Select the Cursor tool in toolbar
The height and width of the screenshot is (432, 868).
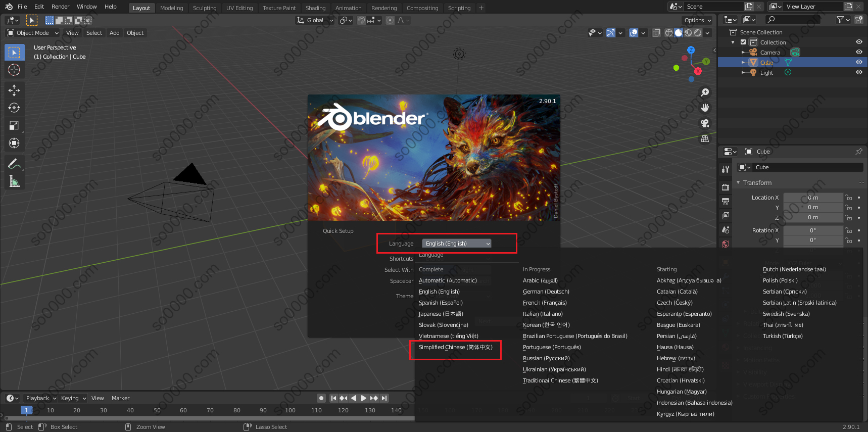point(14,70)
